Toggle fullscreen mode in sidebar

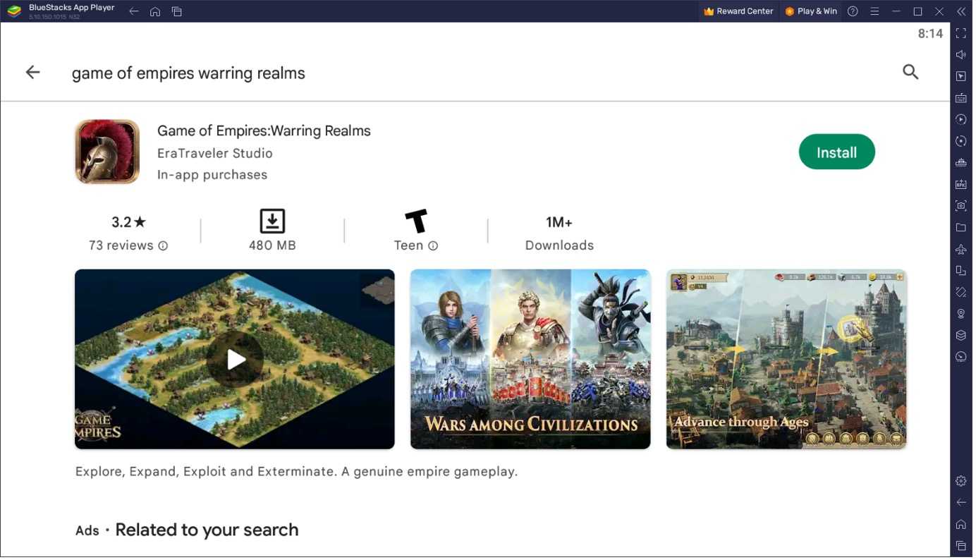tap(960, 33)
